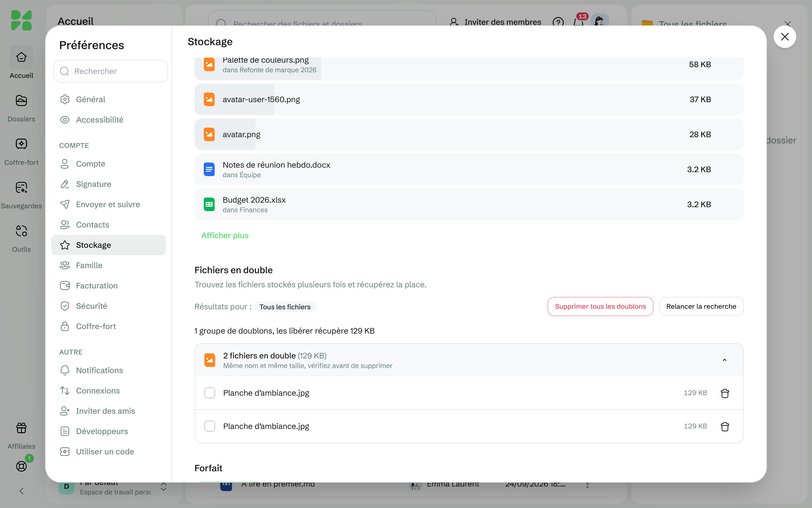The height and width of the screenshot is (508, 812).
Task: Delete the first Planche d'ambiance.jpg via trash icon
Action: (725, 393)
